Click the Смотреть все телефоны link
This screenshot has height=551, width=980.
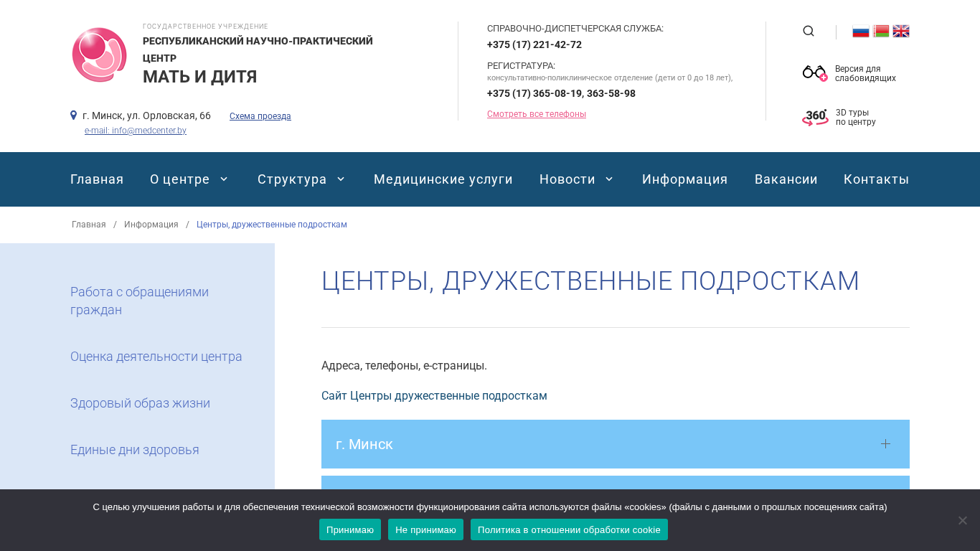pos(536,114)
